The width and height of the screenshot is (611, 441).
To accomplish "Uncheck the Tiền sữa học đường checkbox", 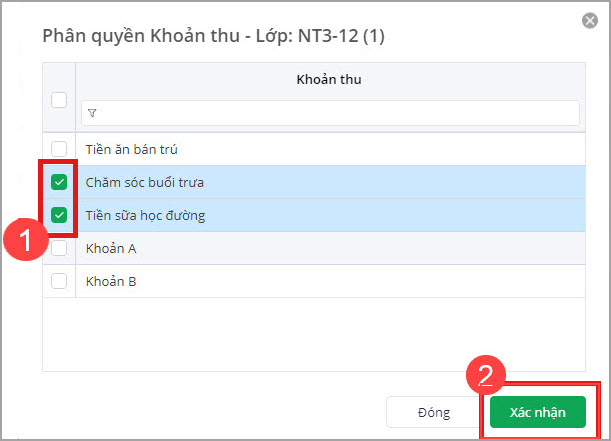I will point(59,215).
